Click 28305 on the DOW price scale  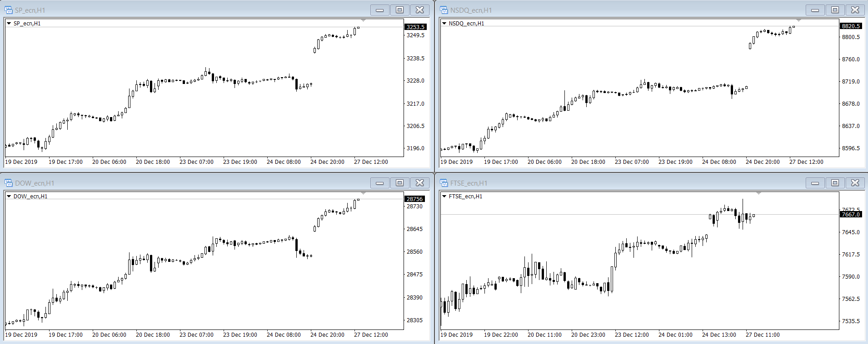coord(414,320)
